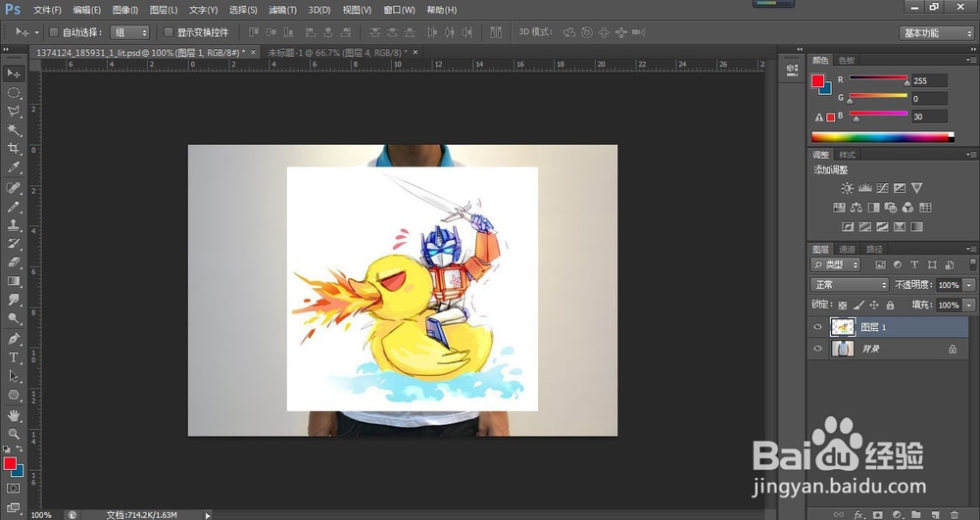Select the 图层 1 layer thumbnail
The image size is (980, 520).
(843, 326)
